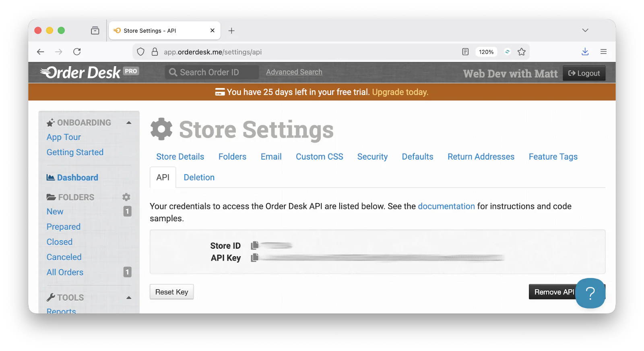Switch to Return Addresses tab
644x351 pixels.
click(481, 157)
